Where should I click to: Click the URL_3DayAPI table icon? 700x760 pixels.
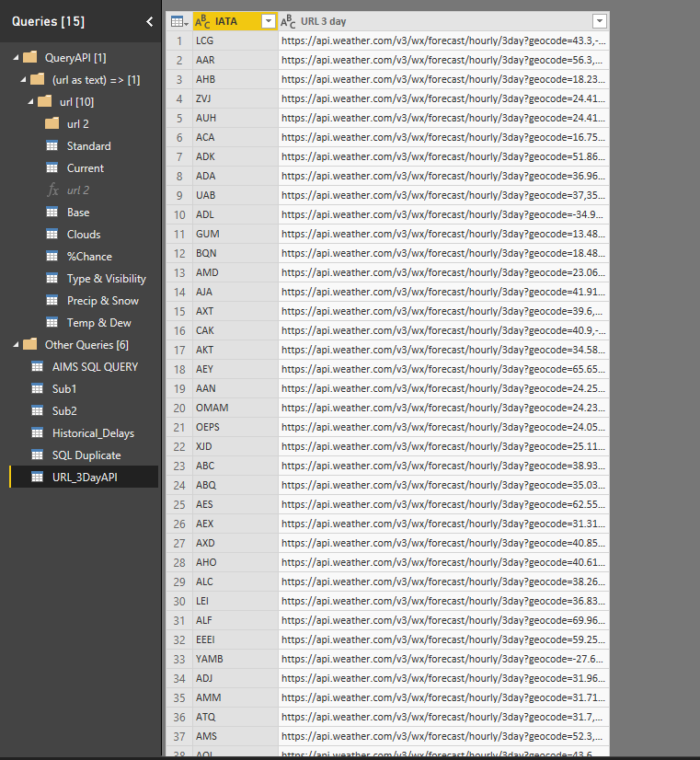(x=38, y=477)
